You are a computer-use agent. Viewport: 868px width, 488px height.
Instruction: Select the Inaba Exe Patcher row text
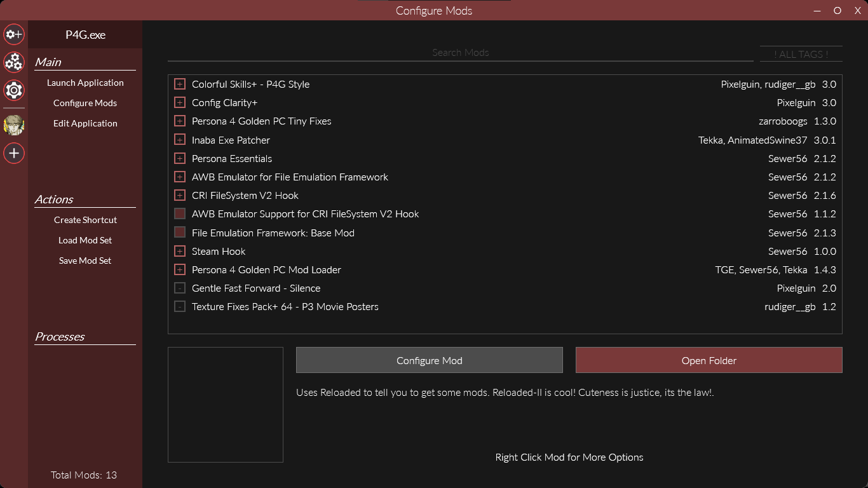pos(231,140)
